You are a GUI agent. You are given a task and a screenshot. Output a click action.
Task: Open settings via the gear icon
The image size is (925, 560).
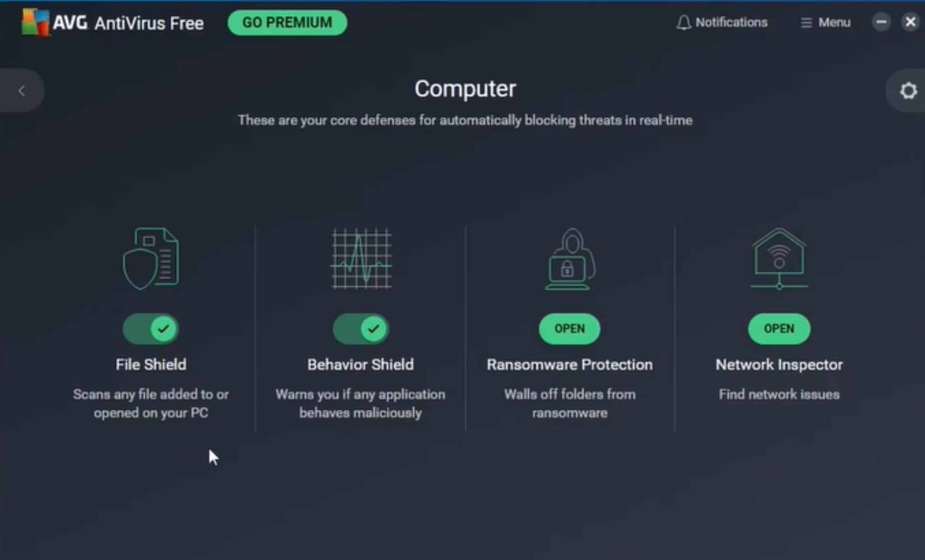coord(908,91)
